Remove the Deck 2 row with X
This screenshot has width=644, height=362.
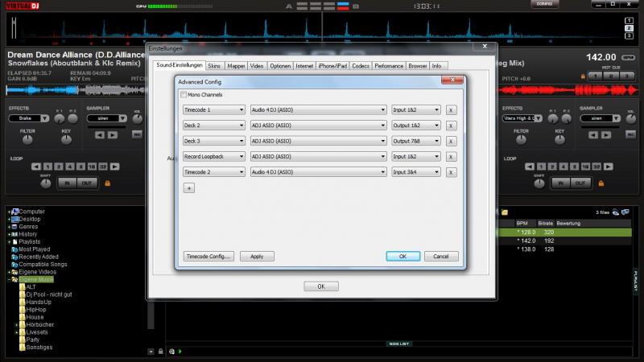coord(451,125)
